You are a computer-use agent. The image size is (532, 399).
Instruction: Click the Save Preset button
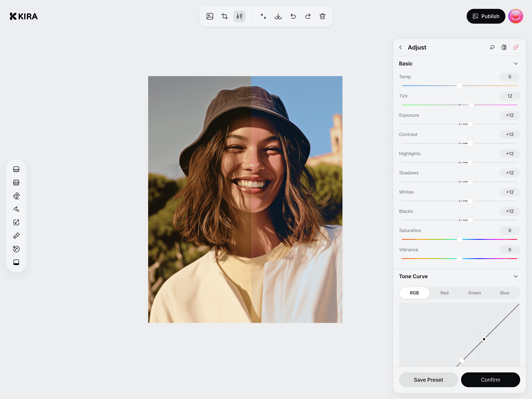tap(428, 380)
